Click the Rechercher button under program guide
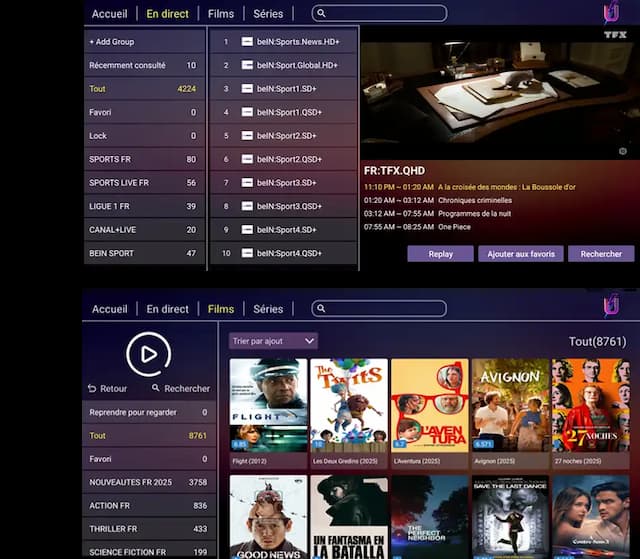 (601, 254)
